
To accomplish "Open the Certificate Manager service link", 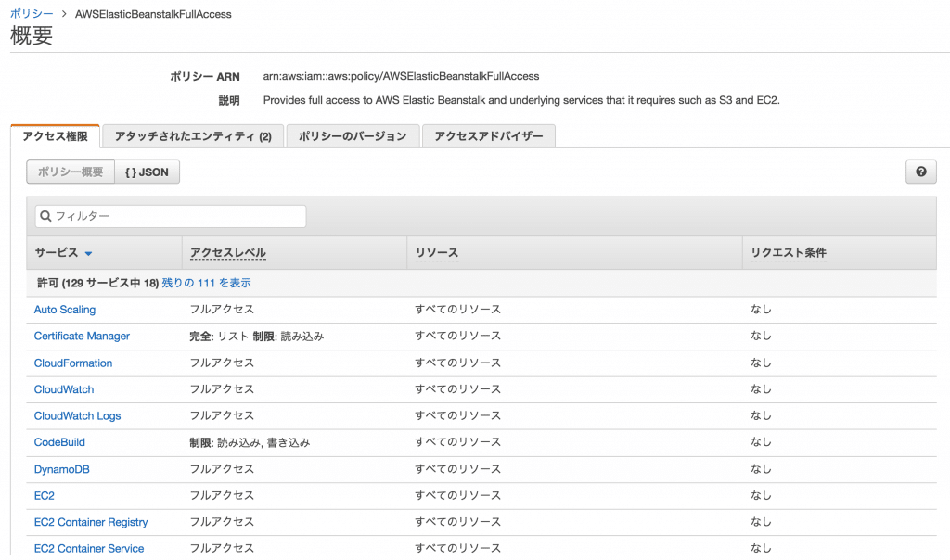I will pos(82,336).
